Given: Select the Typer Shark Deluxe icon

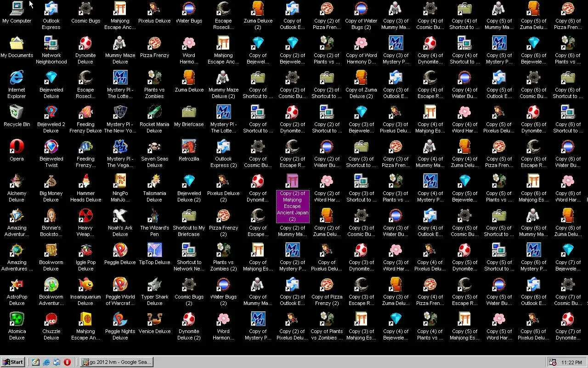Looking at the screenshot, I should (x=155, y=292).
